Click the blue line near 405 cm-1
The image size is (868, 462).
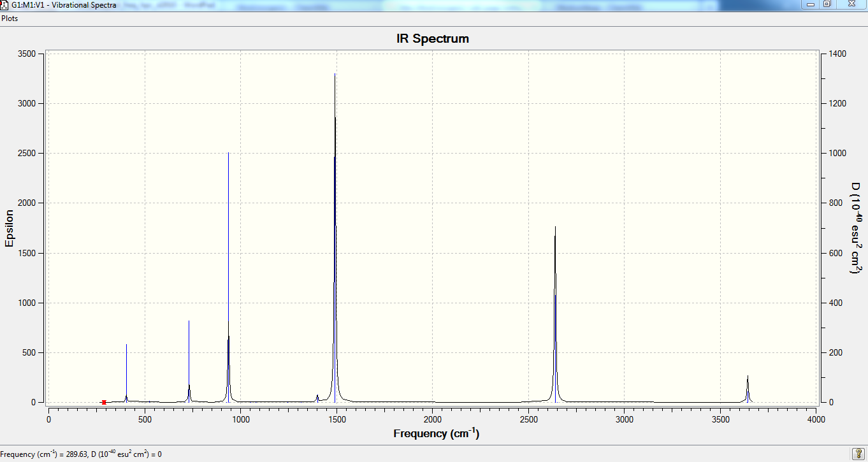(126, 373)
